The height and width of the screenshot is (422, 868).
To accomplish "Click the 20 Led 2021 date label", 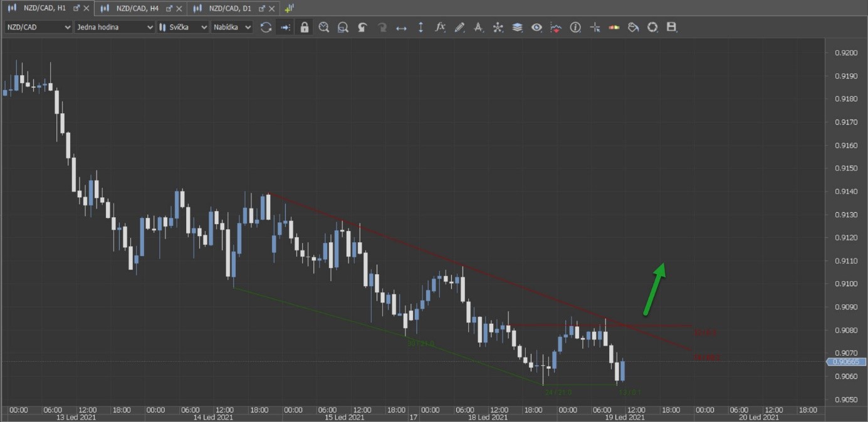I will (x=759, y=417).
